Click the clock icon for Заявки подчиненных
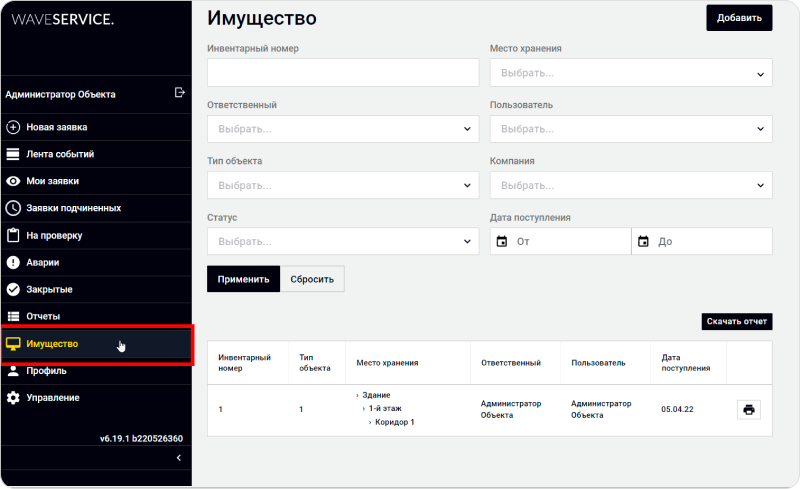Viewport: 800px width, 489px height. tap(13, 208)
